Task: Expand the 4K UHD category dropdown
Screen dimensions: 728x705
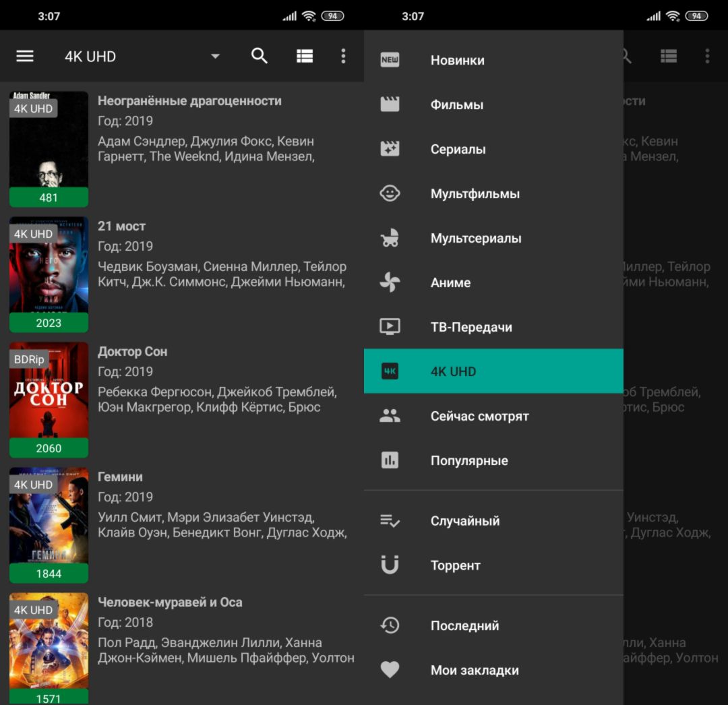Action: 215,57
